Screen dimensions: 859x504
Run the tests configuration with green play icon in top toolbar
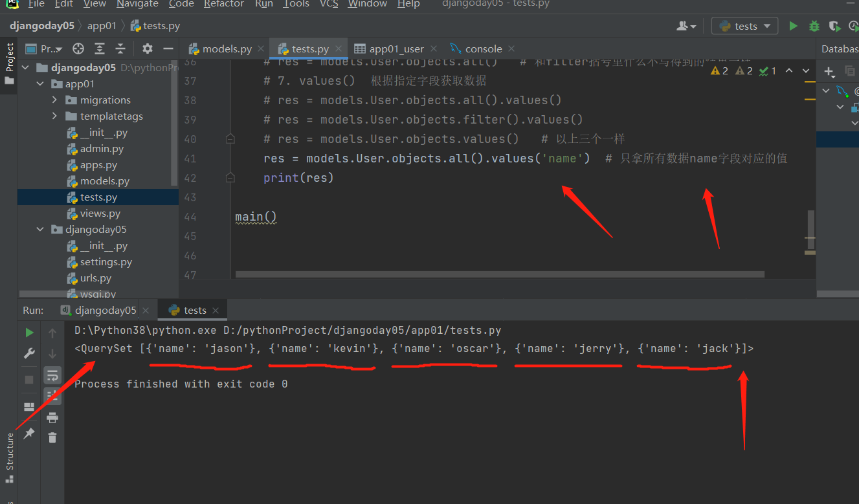(x=793, y=27)
